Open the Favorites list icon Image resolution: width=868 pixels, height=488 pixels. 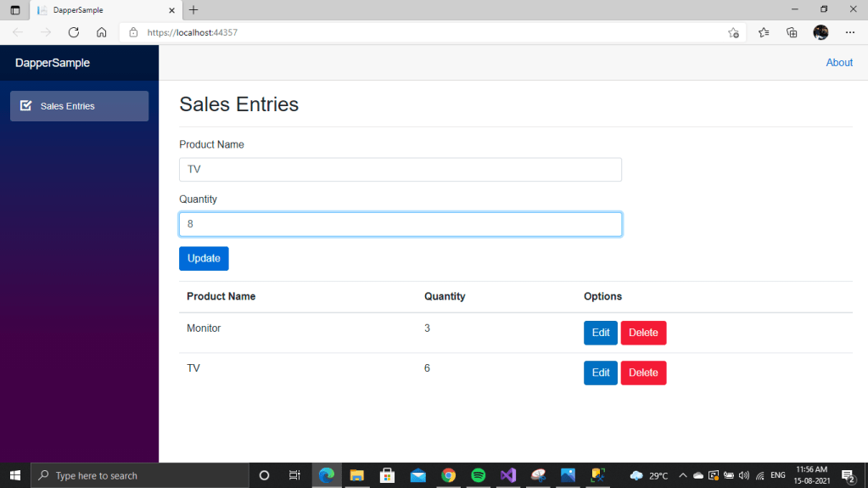(764, 32)
